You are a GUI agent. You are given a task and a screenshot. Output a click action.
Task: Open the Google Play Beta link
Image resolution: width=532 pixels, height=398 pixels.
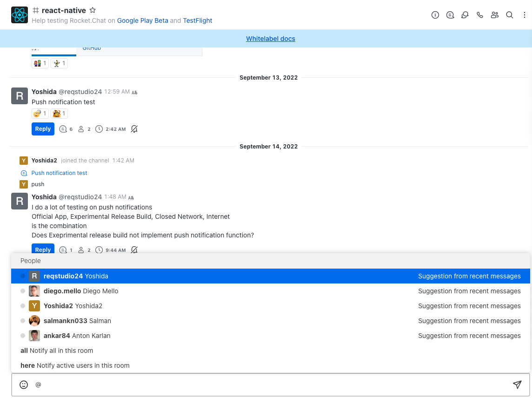coord(142,21)
